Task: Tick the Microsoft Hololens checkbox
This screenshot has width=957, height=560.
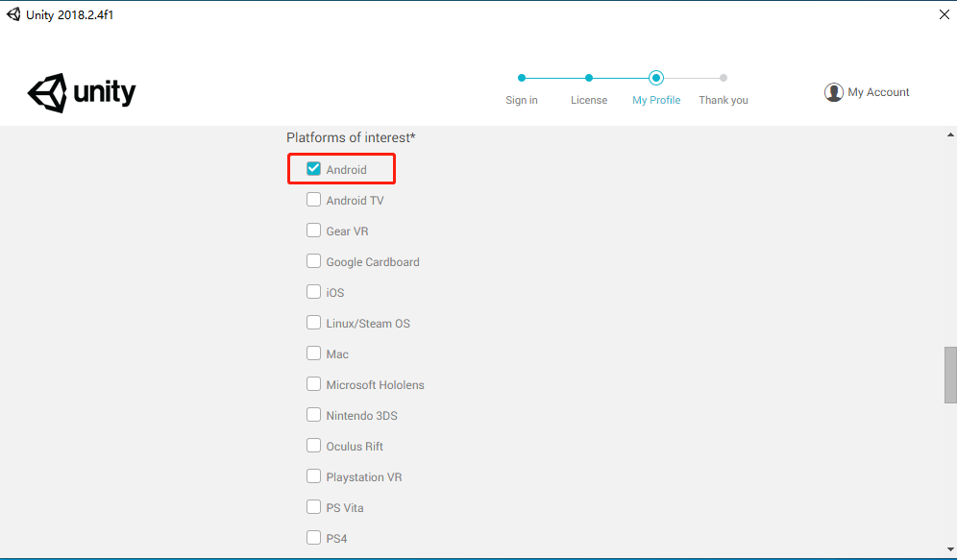Action: tap(313, 383)
